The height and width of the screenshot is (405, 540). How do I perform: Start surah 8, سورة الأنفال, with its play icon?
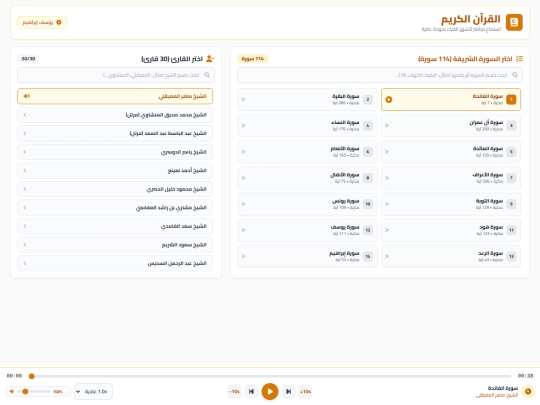click(244, 178)
